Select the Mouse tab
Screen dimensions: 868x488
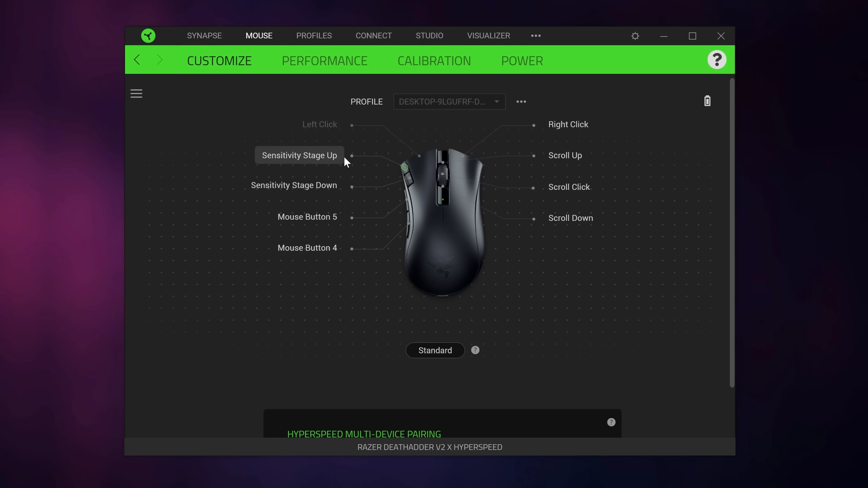(x=259, y=36)
